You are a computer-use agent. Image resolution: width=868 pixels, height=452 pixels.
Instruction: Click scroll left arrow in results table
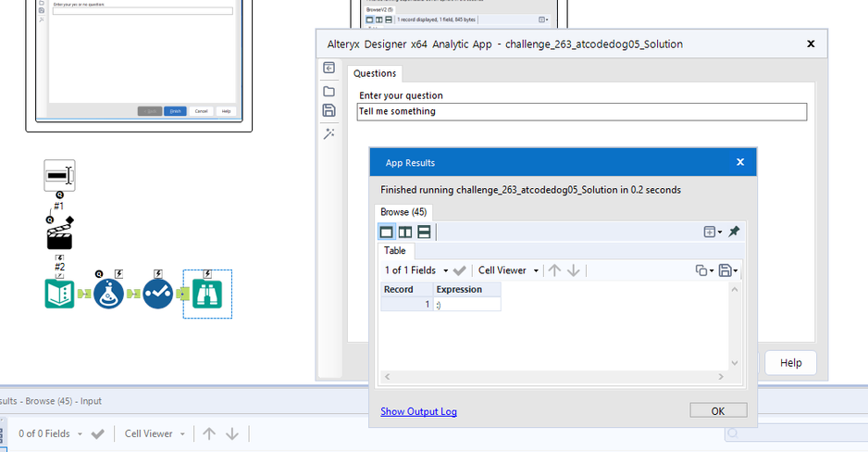coord(388,377)
